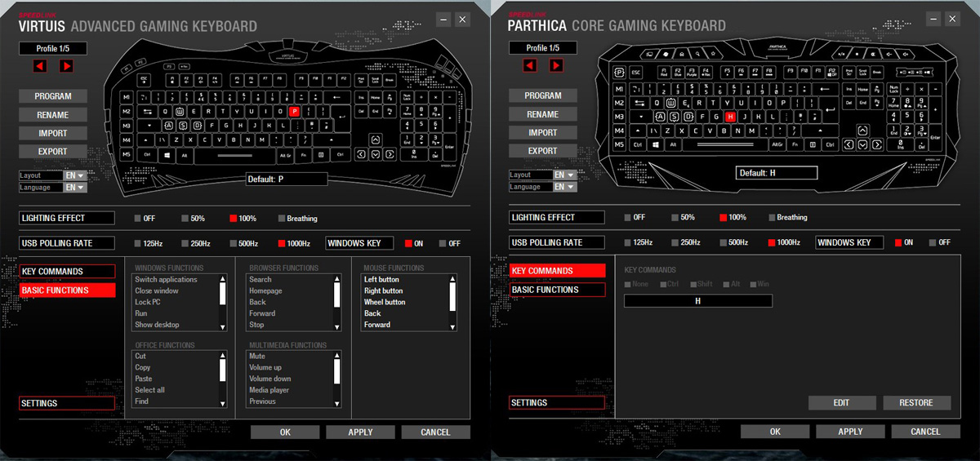Click the Fn key on PARTHICA keyboard

click(795, 144)
